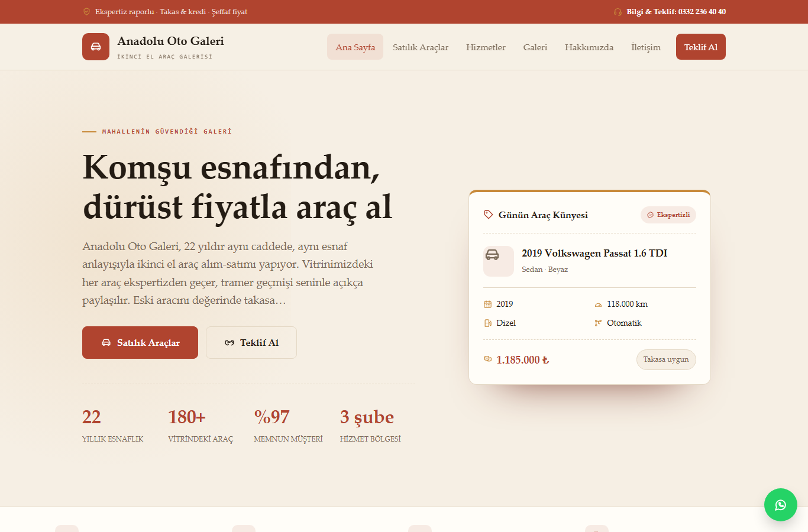Image resolution: width=808 pixels, height=532 pixels.
Task: Click the 3 şube Hizmet Bölgesi stat
Action: pyautogui.click(x=370, y=426)
